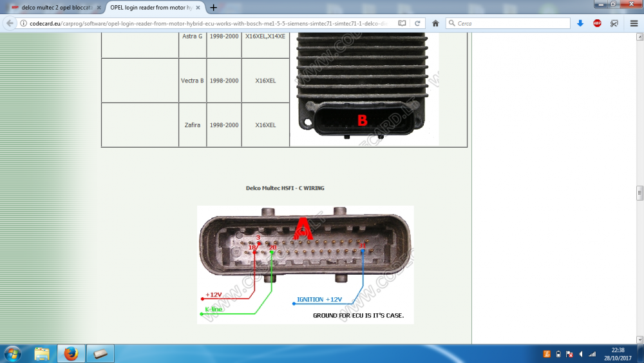The image size is (644, 363).
Task: Click 'GROUND FOR ECU IS IT'S CASE' text
Action: click(359, 316)
